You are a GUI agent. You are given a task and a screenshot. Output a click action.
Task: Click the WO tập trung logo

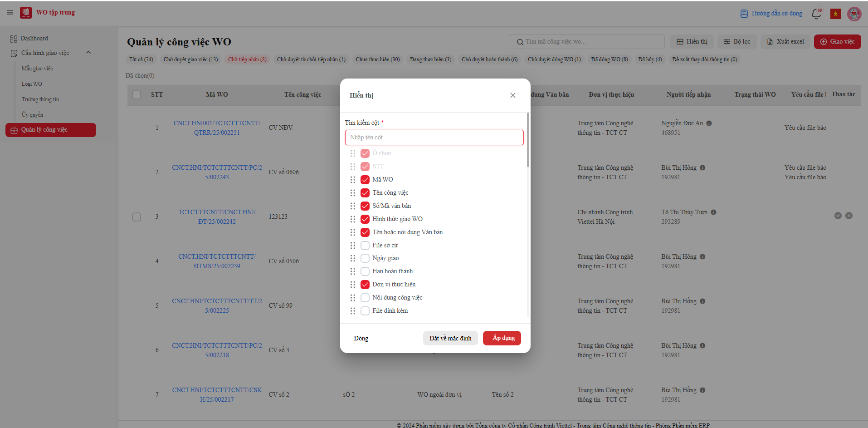26,13
